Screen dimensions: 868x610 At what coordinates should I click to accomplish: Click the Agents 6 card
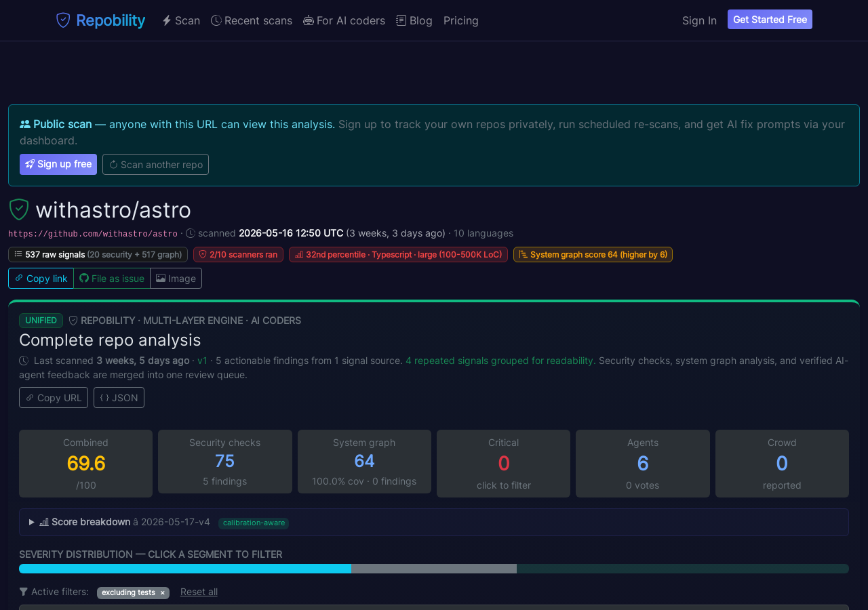[643, 464]
